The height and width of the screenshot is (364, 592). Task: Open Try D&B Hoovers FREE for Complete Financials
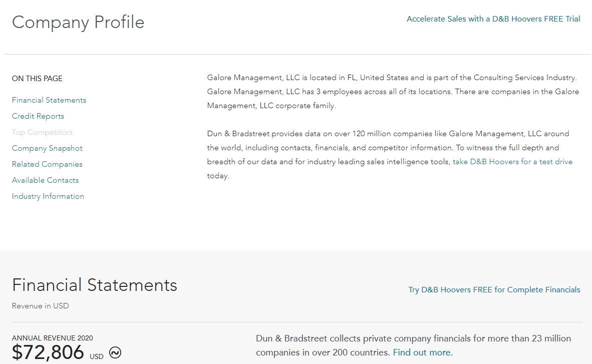coord(494,290)
